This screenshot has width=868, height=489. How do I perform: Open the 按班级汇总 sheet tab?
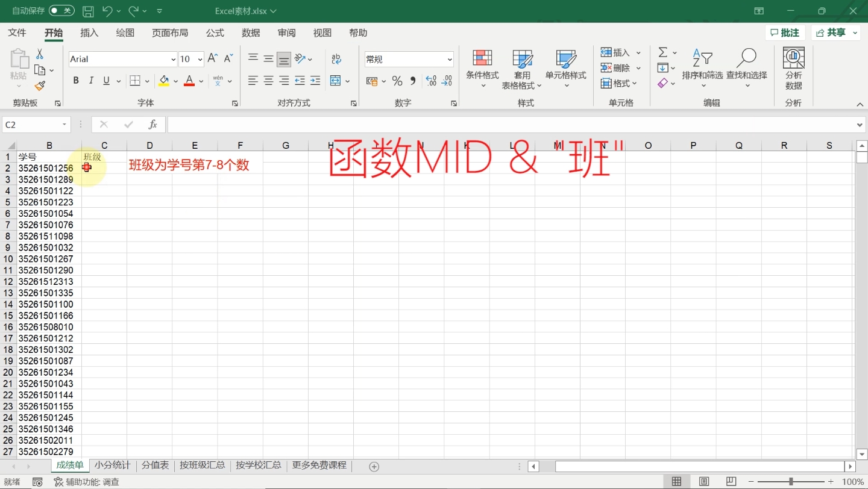[202, 466]
